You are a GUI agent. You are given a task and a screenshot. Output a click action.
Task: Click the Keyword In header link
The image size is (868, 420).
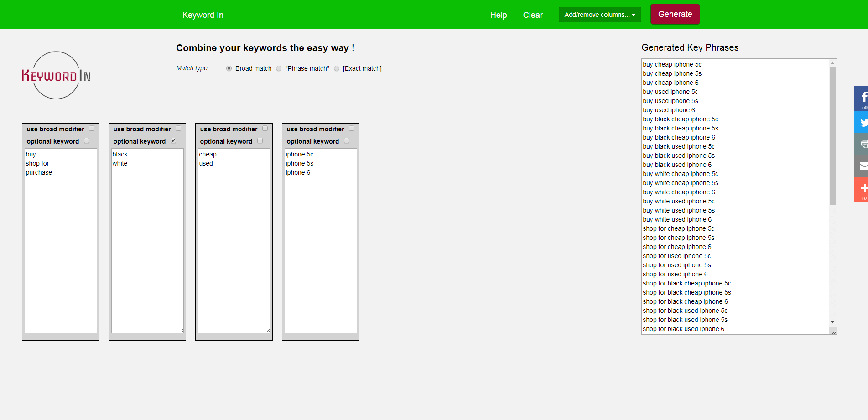point(203,15)
